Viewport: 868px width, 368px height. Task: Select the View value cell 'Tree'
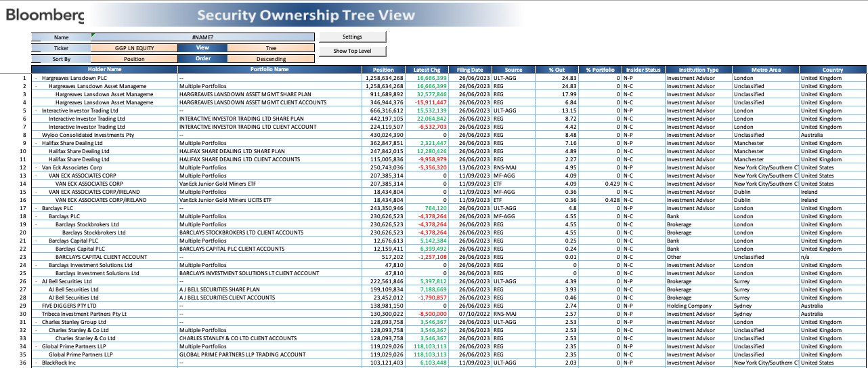click(x=271, y=48)
